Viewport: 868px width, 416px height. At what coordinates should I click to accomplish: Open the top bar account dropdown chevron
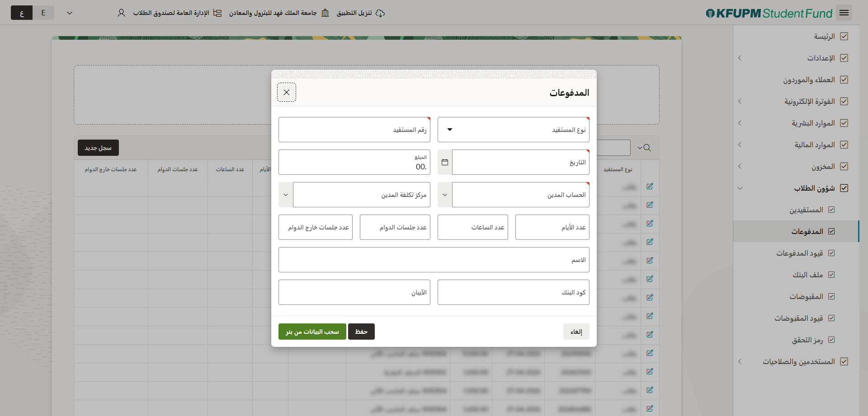70,13
